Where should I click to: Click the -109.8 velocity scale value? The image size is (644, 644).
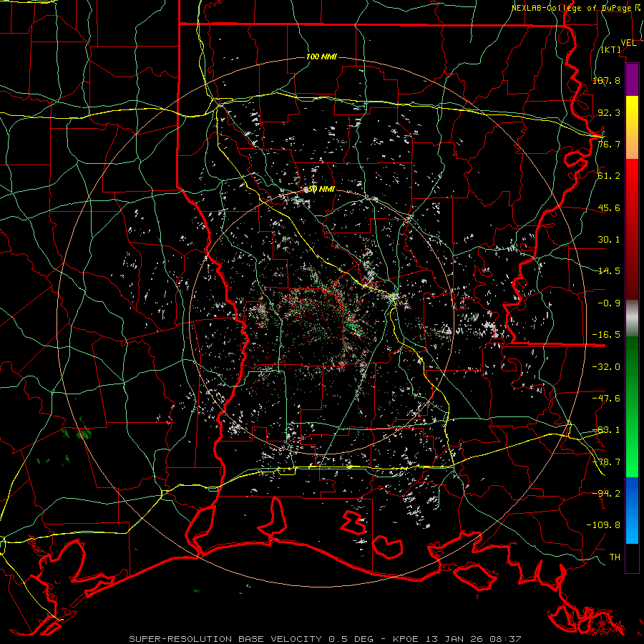point(603,525)
